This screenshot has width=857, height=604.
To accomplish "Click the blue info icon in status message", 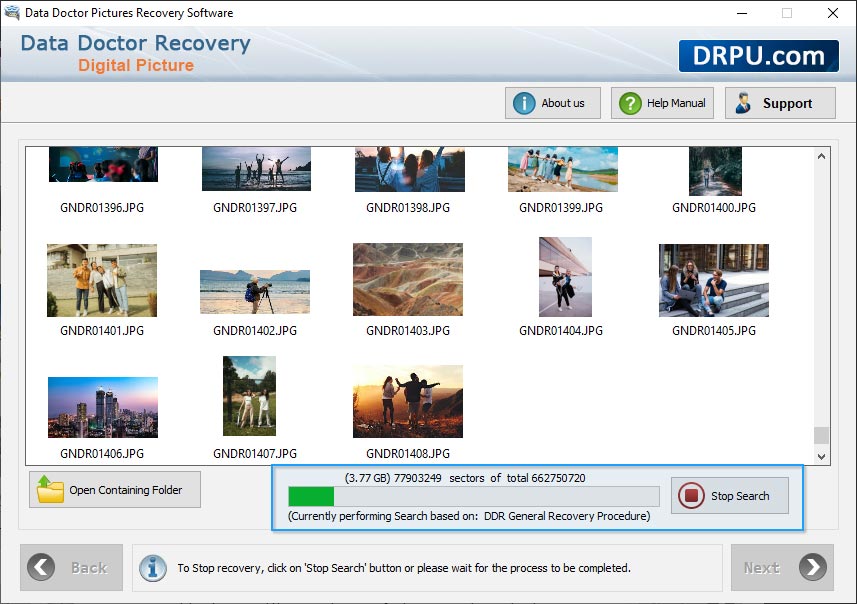I will tap(152, 568).
